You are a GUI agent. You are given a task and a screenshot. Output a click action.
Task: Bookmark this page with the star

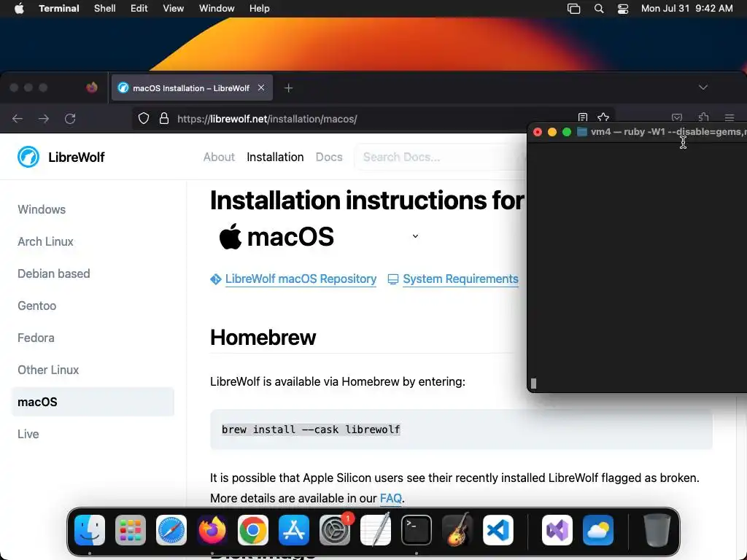coord(603,117)
